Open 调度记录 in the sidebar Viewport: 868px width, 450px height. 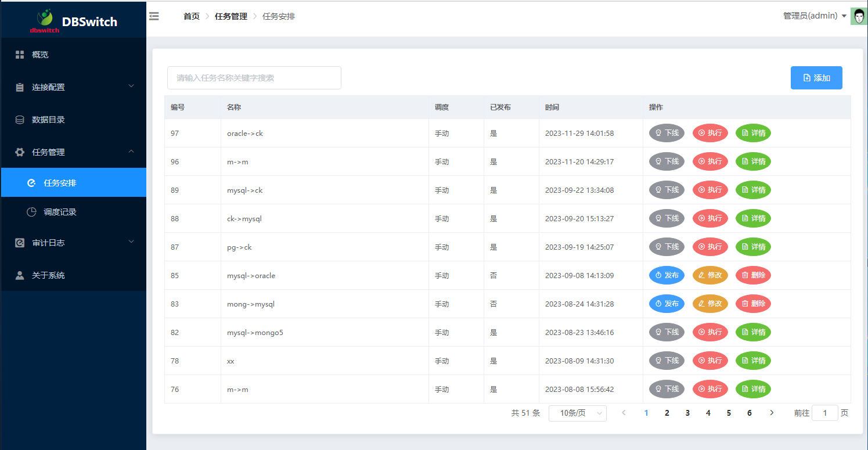[60, 212]
